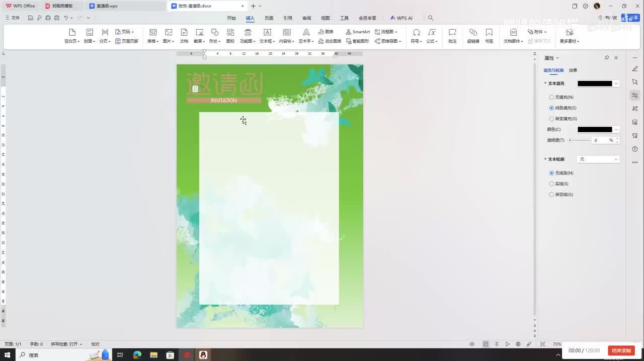644x361 pixels.
Task: Select 纯色填充(S) radio option
Action: click(562, 108)
